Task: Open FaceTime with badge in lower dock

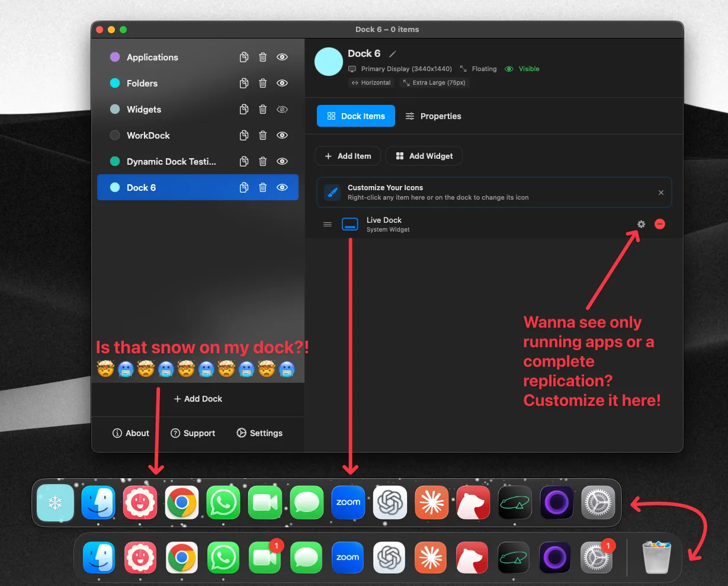Action: point(265,558)
